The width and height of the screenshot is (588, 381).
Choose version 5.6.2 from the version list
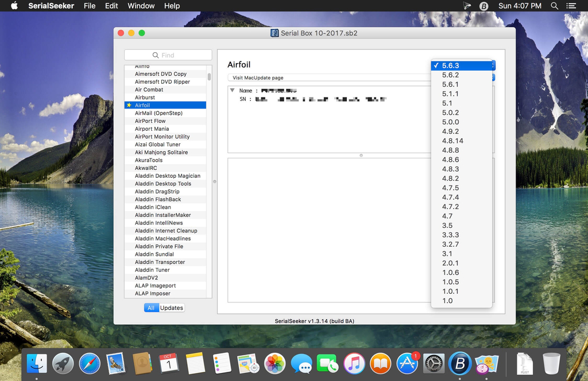[x=450, y=75]
